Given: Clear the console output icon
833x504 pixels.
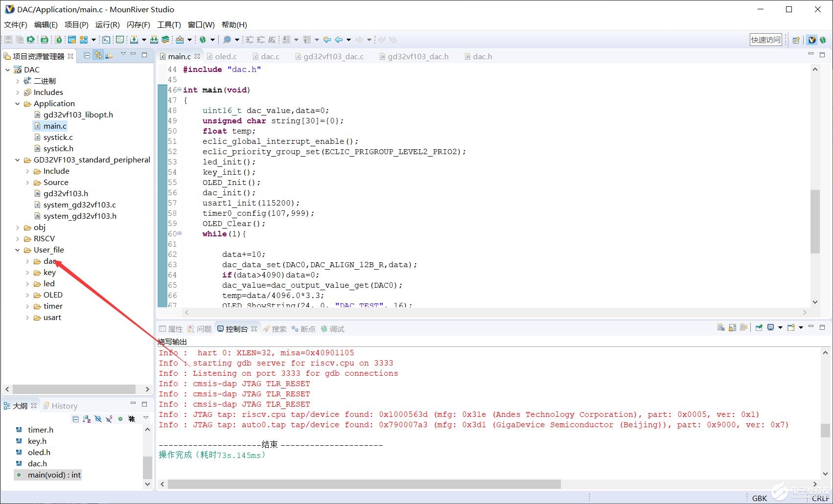Looking at the screenshot, I should click(x=721, y=327).
